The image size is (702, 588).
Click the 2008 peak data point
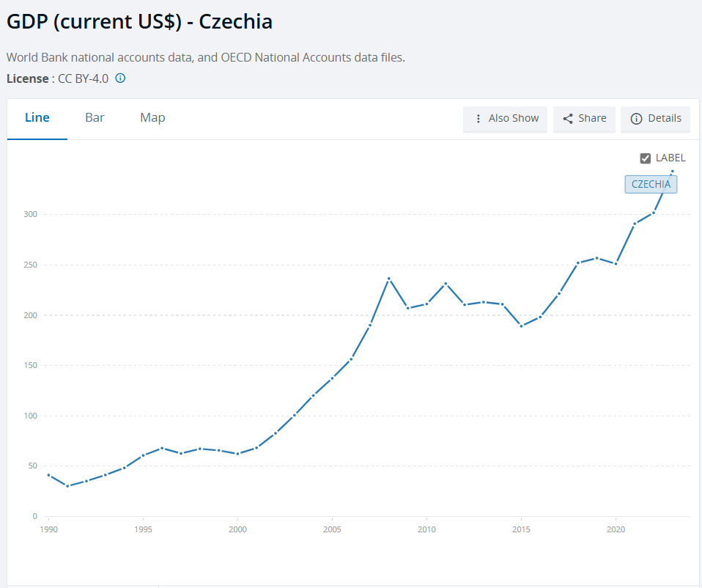pos(389,279)
